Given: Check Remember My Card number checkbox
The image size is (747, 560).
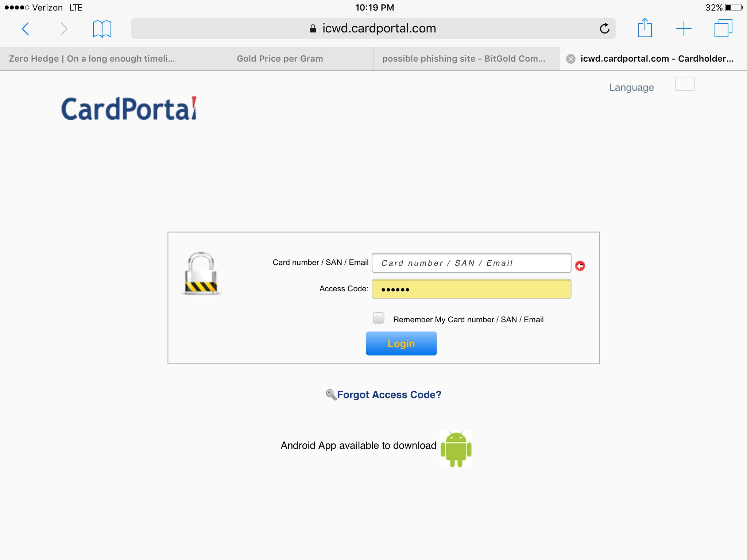Looking at the screenshot, I should (379, 318).
